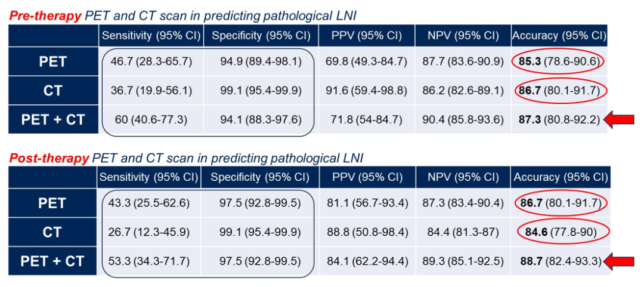The height and width of the screenshot is (287, 644).
Task: Click the circled 85.3 accuracy value
Action: pyautogui.click(x=559, y=61)
